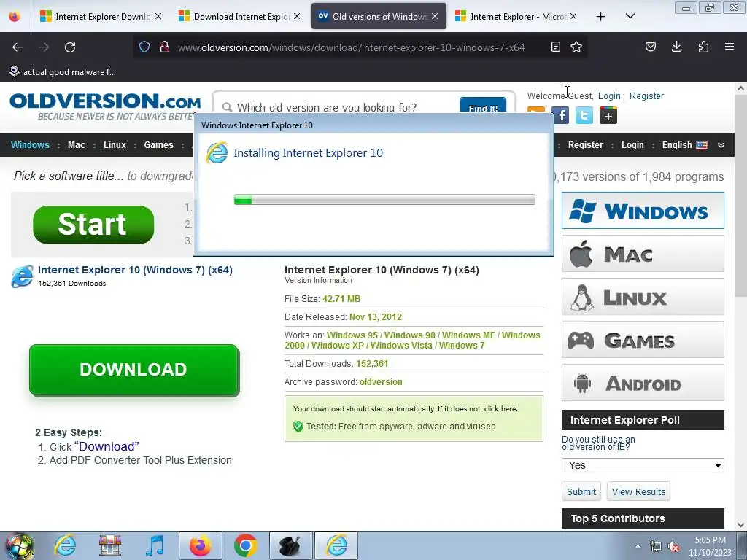Click the green Start button
Image resolution: width=747 pixels, height=560 pixels.
tap(93, 225)
